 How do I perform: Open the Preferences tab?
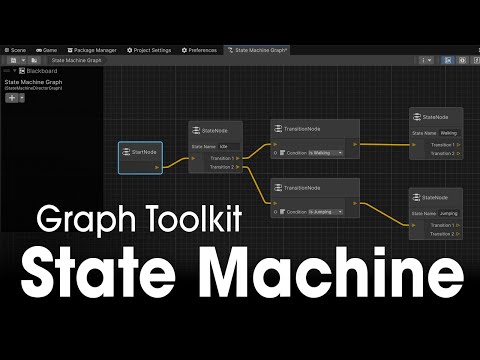coord(199,50)
